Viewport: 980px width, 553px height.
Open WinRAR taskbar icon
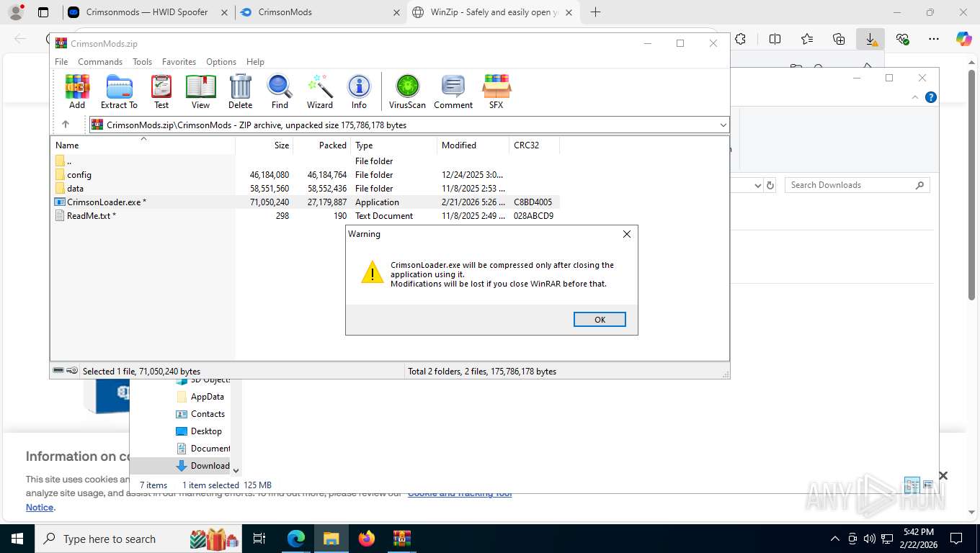click(x=402, y=538)
